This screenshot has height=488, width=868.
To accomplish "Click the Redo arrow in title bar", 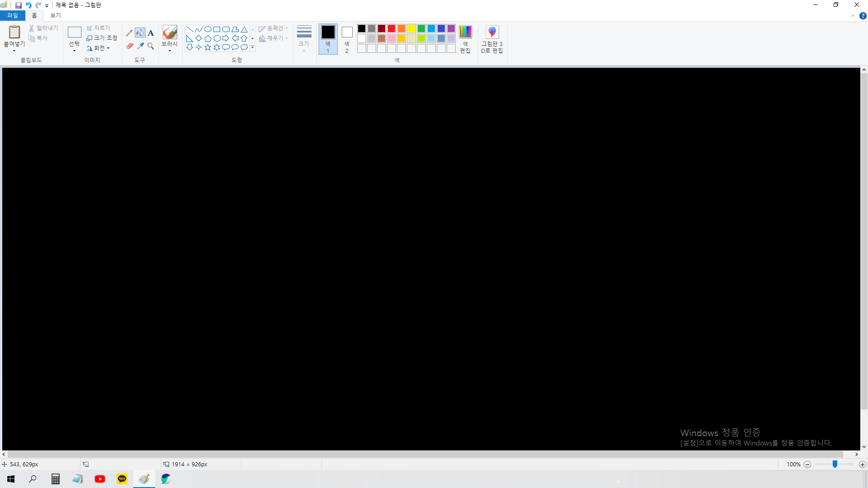I will pyautogui.click(x=38, y=5).
